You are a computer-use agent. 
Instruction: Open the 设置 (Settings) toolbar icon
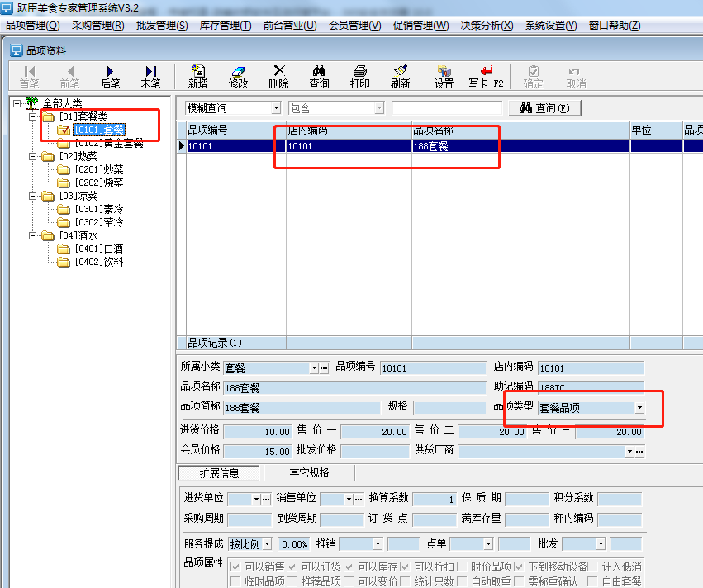[444, 77]
